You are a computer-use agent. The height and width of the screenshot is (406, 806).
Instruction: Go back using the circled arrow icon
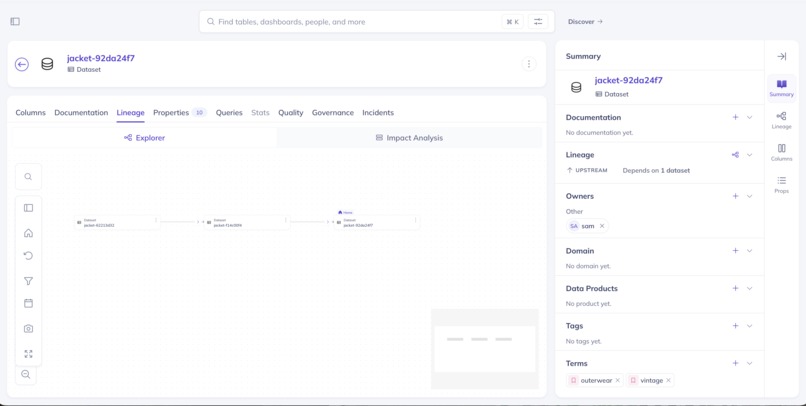click(22, 64)
